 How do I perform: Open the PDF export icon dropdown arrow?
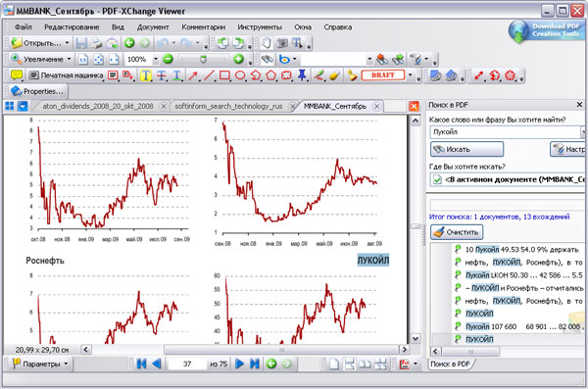coord(416,364)
